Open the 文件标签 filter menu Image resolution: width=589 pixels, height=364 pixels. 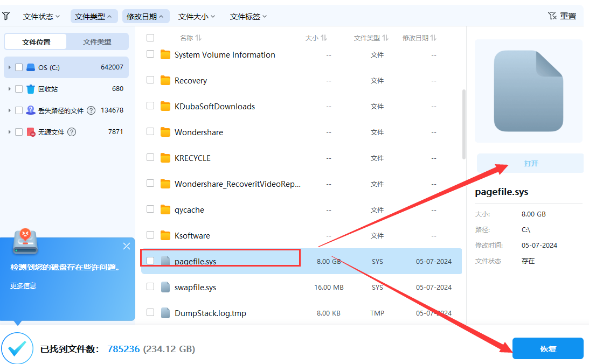(248, 16)
